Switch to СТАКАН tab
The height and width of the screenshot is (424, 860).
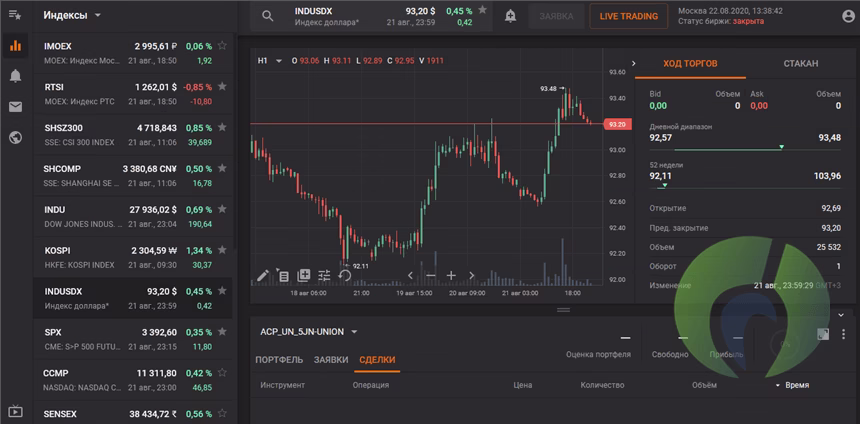click(801, 64)
